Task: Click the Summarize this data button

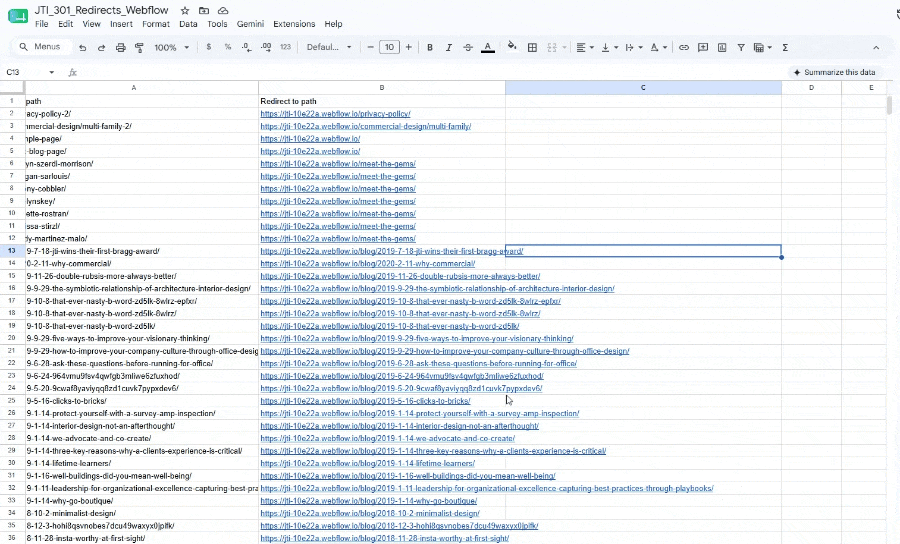Action: [835, 72]
